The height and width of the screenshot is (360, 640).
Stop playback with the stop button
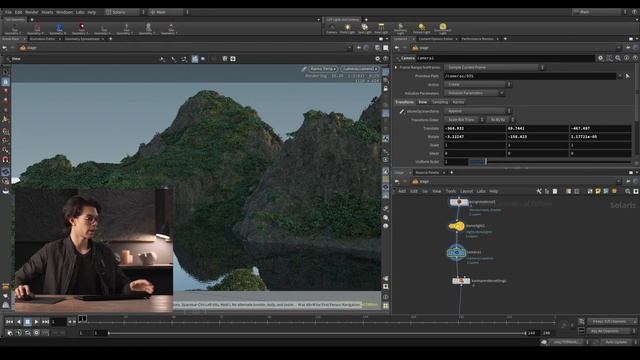(x=27, y=322)
